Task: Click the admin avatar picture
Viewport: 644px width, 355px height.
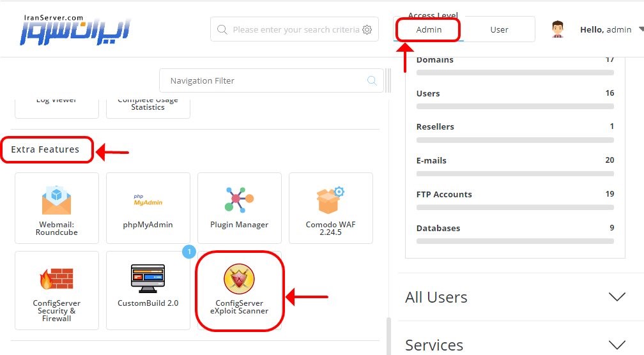Action: 557,29
